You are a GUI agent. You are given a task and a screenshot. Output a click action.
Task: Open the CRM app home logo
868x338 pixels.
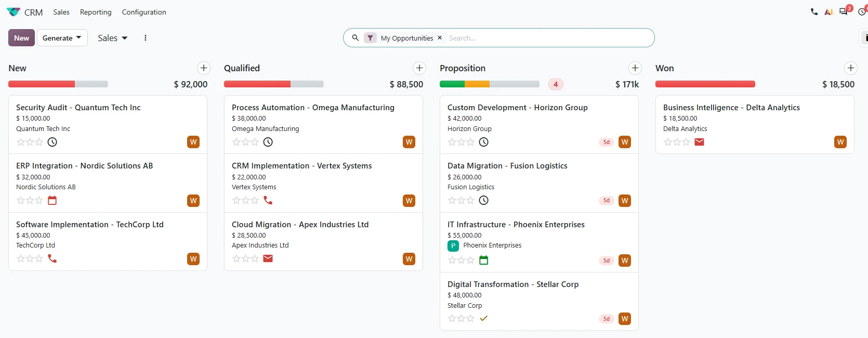coord(14,12)
